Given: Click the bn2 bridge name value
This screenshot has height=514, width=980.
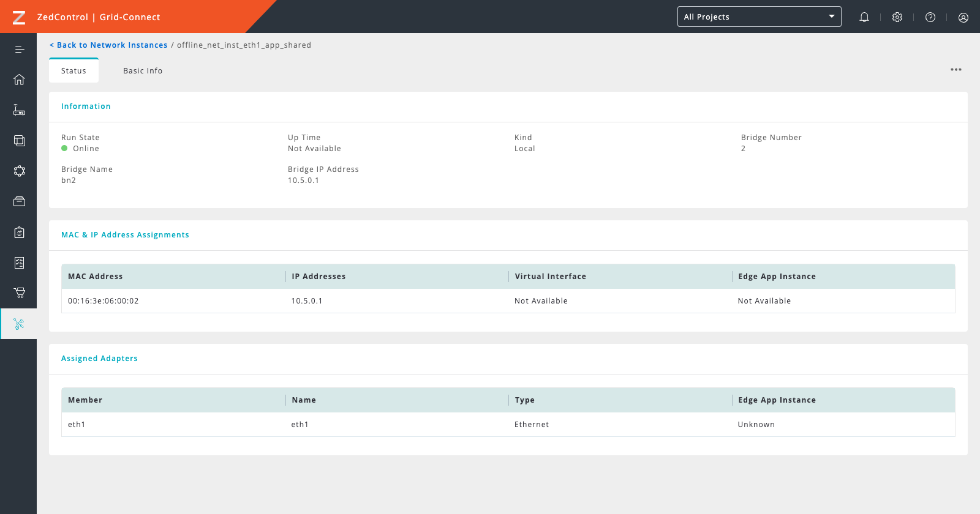Looking at the screenshot, I should pos(69,181).
